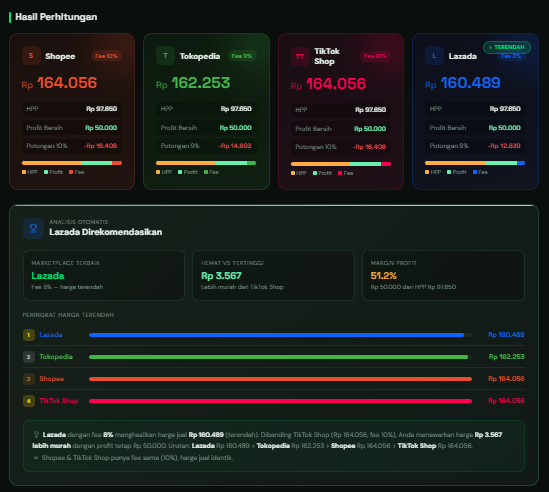Click Tokopedia name in ranking list
549x492 pixels.
coord(56,357)
